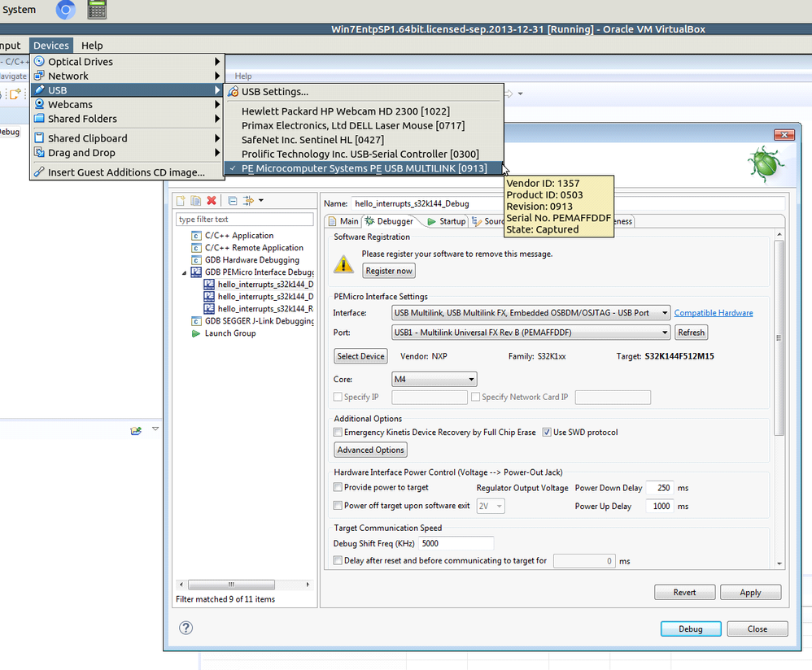Click the Debugger tab vertical scrollbar thumb

tap(779, 337)
